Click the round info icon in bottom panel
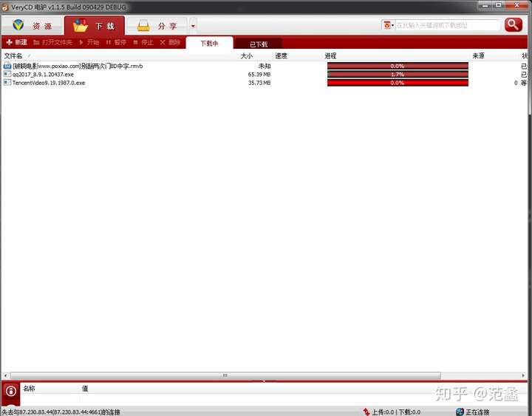The width and height of the screenshot is (532, 416). click(x=11, y=391)
